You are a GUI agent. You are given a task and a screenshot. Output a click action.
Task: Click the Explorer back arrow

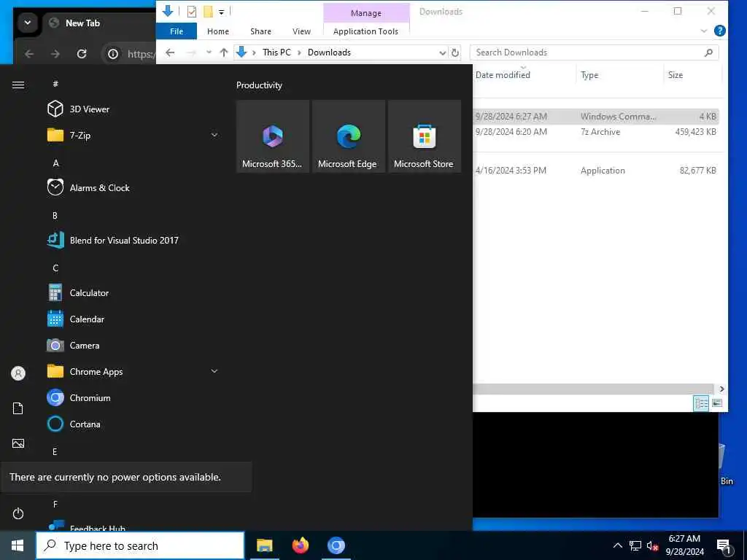click(170, 52)
